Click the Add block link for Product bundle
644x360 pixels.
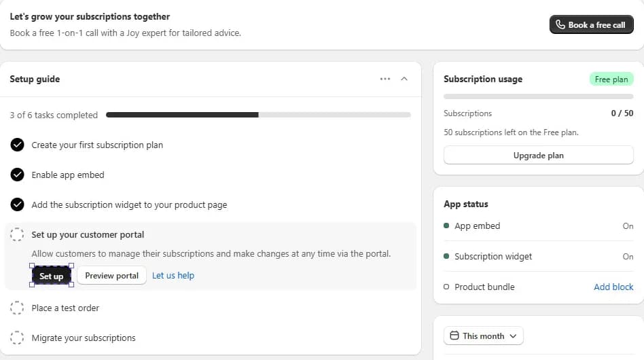click(613, 287)
